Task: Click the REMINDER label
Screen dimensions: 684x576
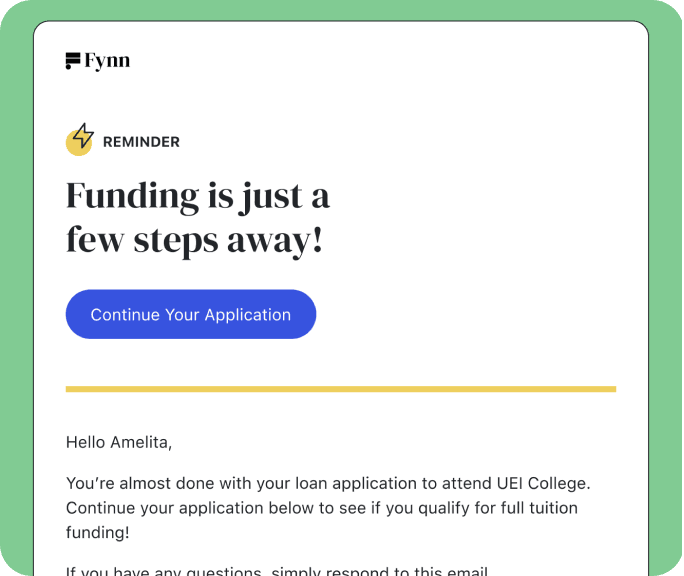Action: click(x=141, y=142)
